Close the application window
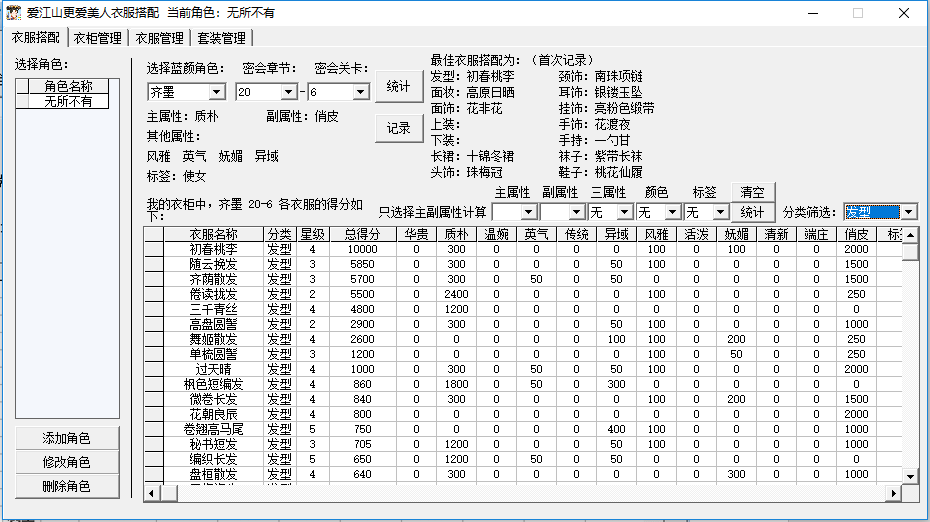The image size is (930, 522). [x=904, y=13]
